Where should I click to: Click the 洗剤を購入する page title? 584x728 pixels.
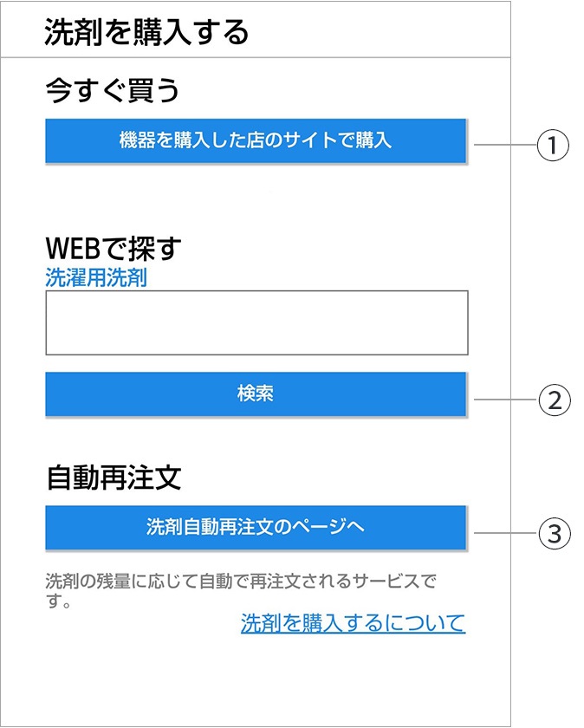[x=146, y=32]
